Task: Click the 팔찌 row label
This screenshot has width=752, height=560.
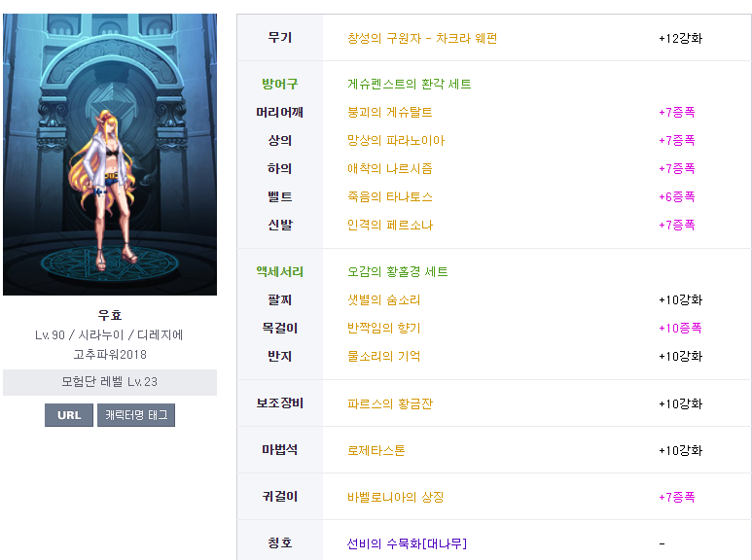Action: (279, 300)
